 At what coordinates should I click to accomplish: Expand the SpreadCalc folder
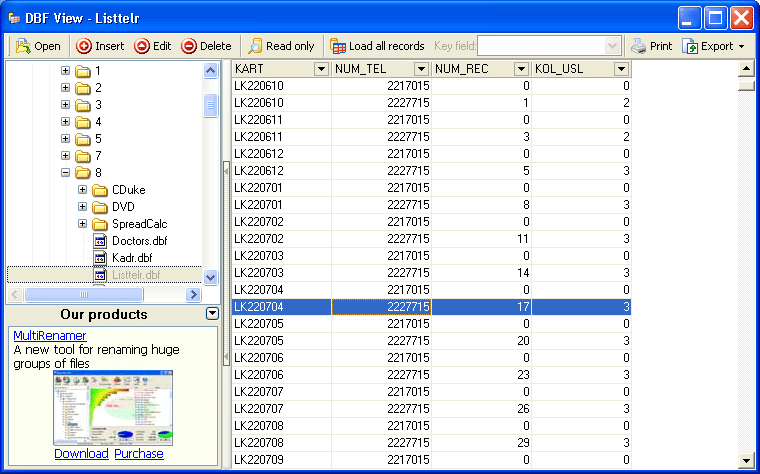click(x=82, y=223)
